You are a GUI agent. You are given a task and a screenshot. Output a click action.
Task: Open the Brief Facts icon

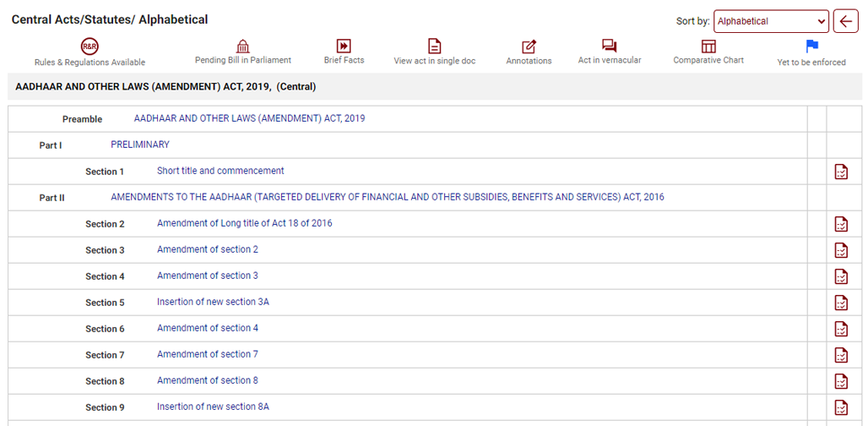[344, 46]
